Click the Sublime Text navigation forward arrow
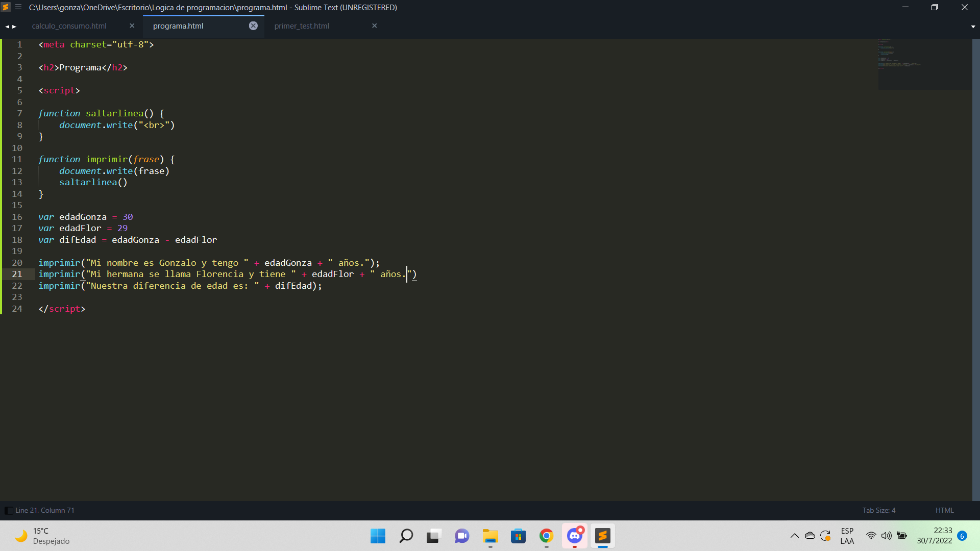980x551 pixels. coord(14,26)
